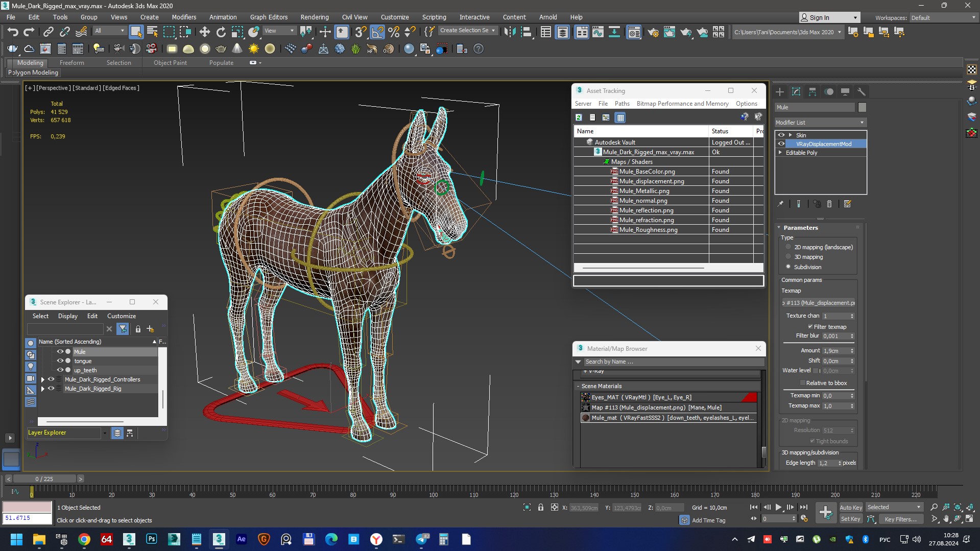Image resolution: width=980 pixels, height=551 pixels.
Task: Switch to the Freeform ribbon tab
Action: (x=71, y=63)
